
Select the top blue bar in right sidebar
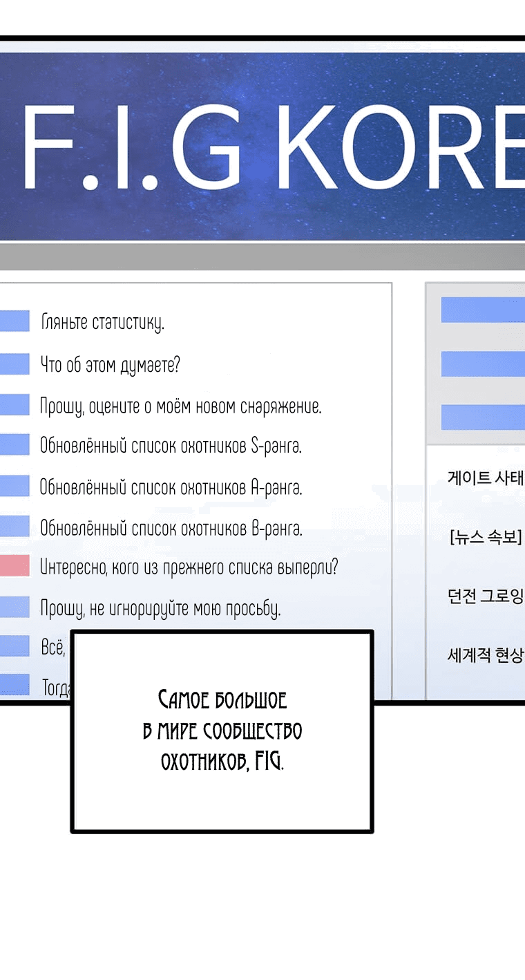click(482, 310)
